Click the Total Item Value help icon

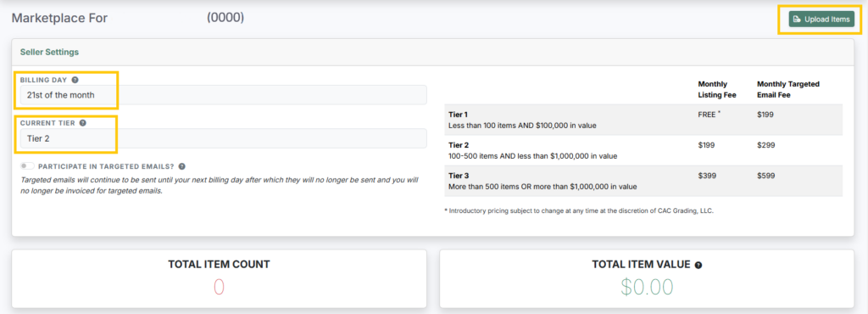coord(698,266)
